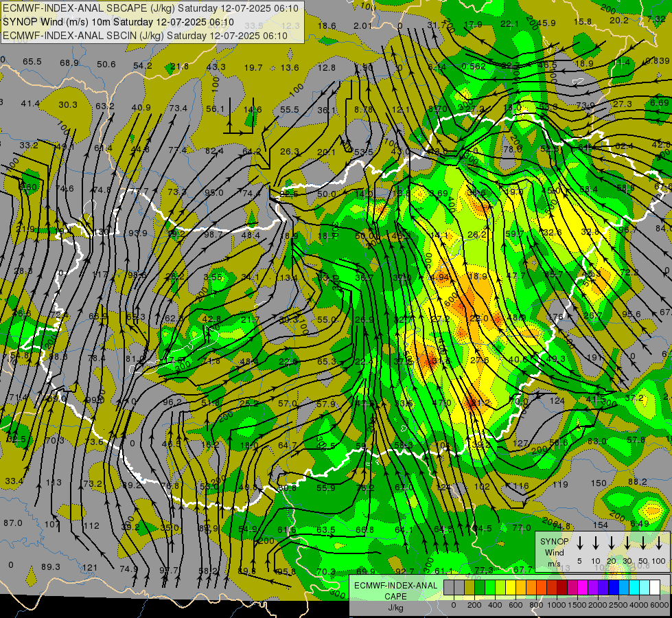Click the map value 154
Screen dimensions: 672x618
[x=601, y=525]
